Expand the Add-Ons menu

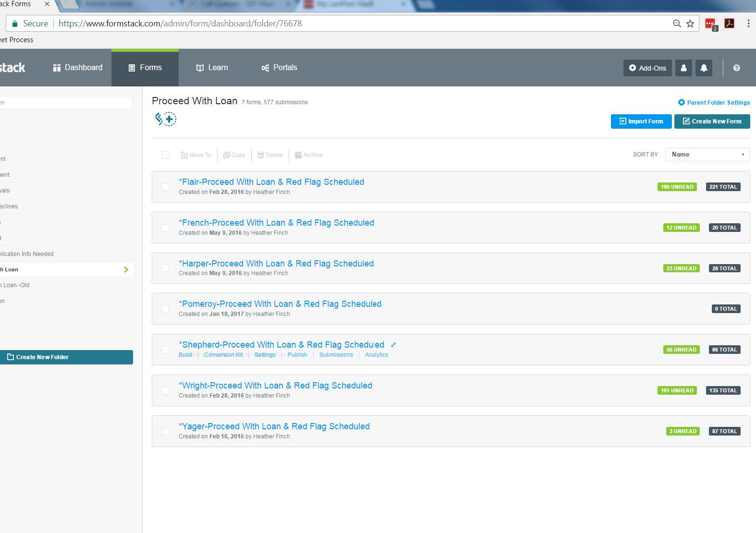(x=647, y=68)
